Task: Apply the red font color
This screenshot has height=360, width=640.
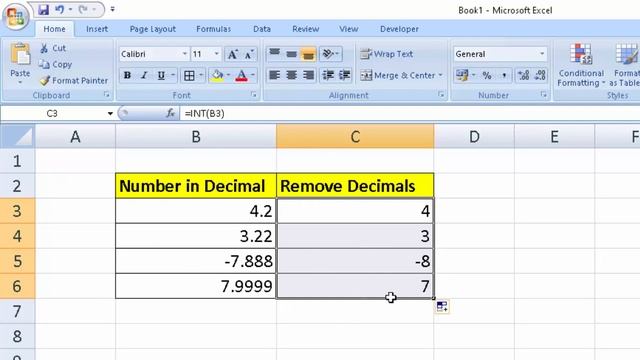Action: point(241,76)
